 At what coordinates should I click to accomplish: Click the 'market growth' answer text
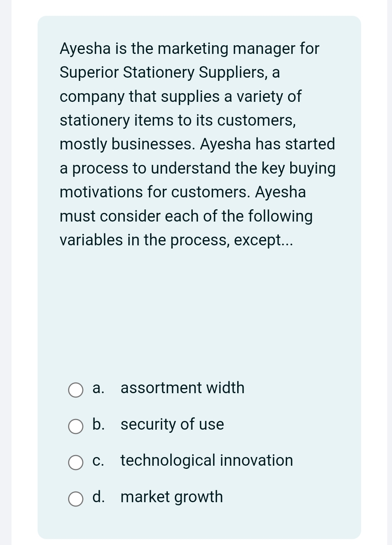tap(172, 497)
